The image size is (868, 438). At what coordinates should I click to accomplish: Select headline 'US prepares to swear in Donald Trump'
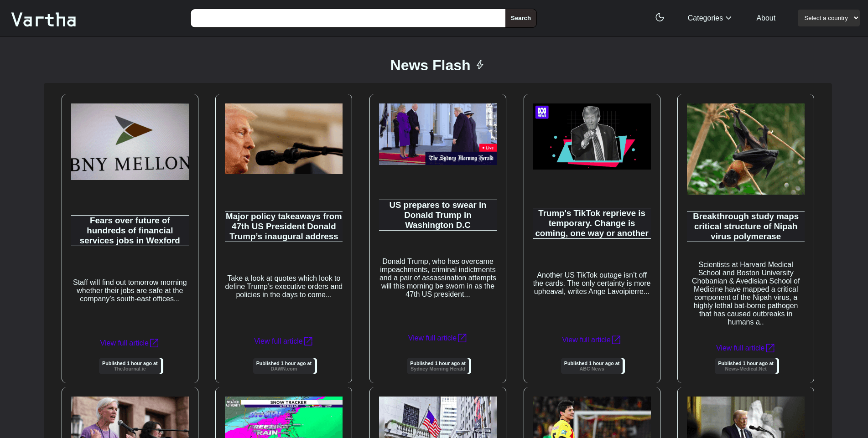click(438, 215)
